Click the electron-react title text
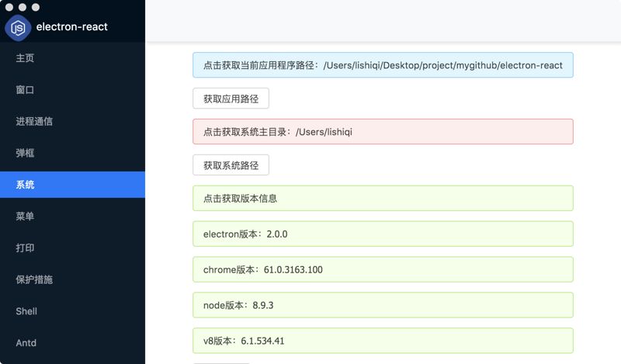Screen dimensions: 621x364 click(x=71, y=27)
